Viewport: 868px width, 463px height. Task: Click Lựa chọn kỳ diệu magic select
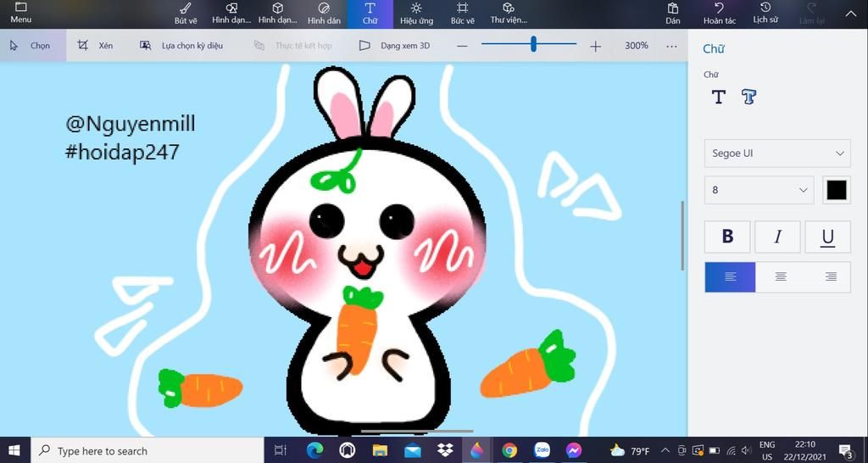tap(181, 46)
